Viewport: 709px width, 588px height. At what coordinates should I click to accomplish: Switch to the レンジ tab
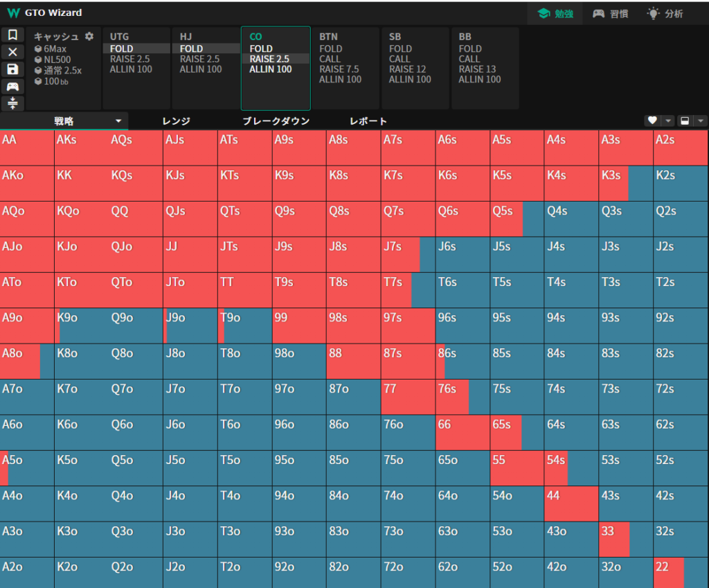point(176,121)
